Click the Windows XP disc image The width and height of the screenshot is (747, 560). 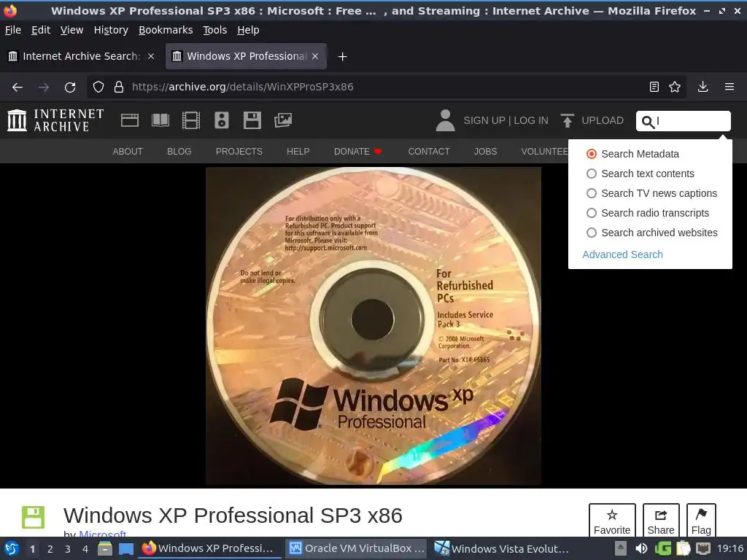coord(373,326)
